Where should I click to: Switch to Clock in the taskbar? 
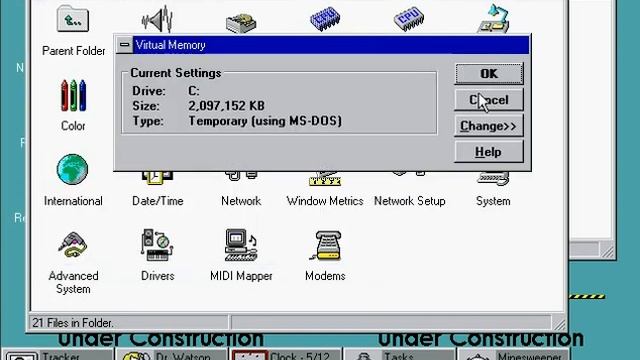click(x=285, y=354)
